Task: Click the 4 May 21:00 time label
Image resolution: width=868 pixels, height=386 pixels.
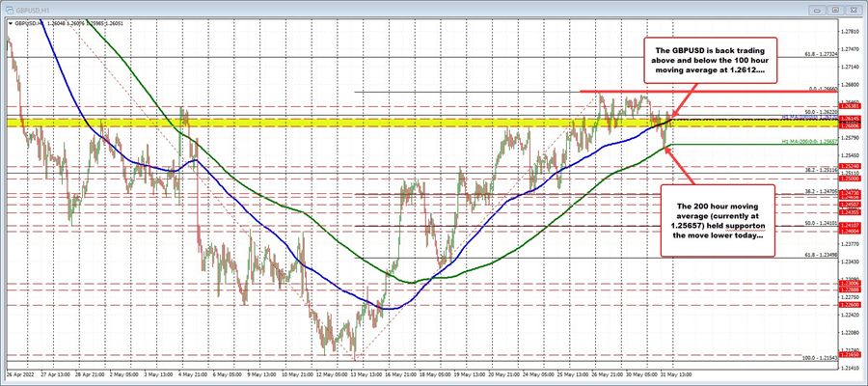Action: pyautogui.click(x=192, y=373)
